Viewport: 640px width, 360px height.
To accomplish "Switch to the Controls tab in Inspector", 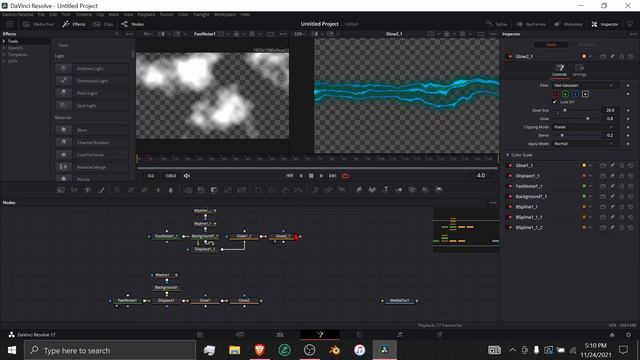I will [x=560, y=70].
